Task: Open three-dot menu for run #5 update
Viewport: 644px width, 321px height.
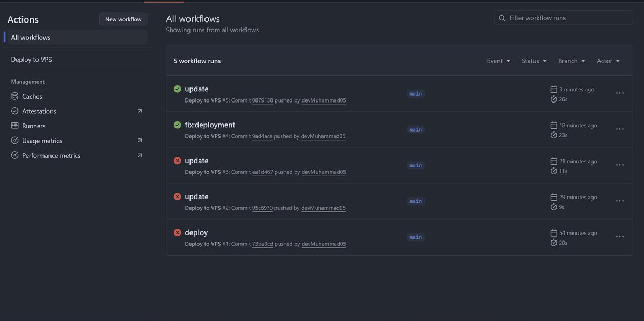Action: tap(620, 93)
